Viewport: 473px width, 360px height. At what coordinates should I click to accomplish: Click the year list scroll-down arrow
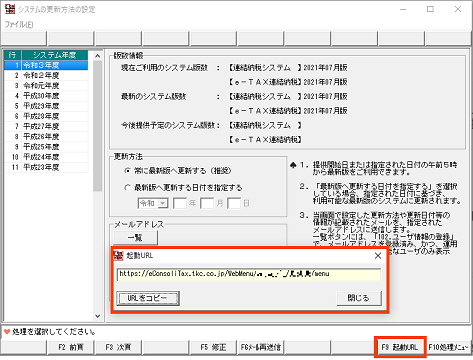(97, 316)
